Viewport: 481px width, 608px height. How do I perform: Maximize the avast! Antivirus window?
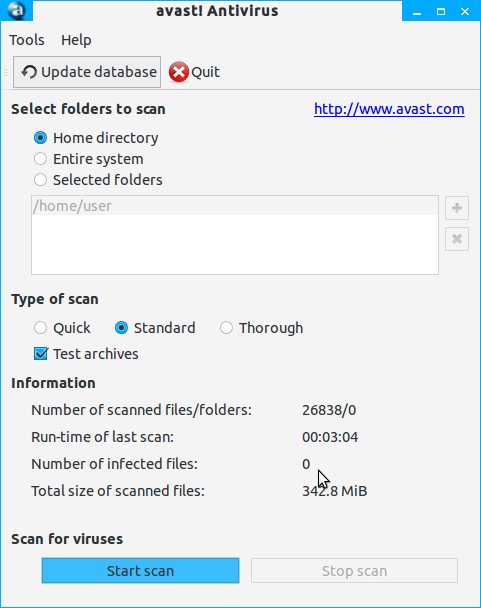coord(441,12)
